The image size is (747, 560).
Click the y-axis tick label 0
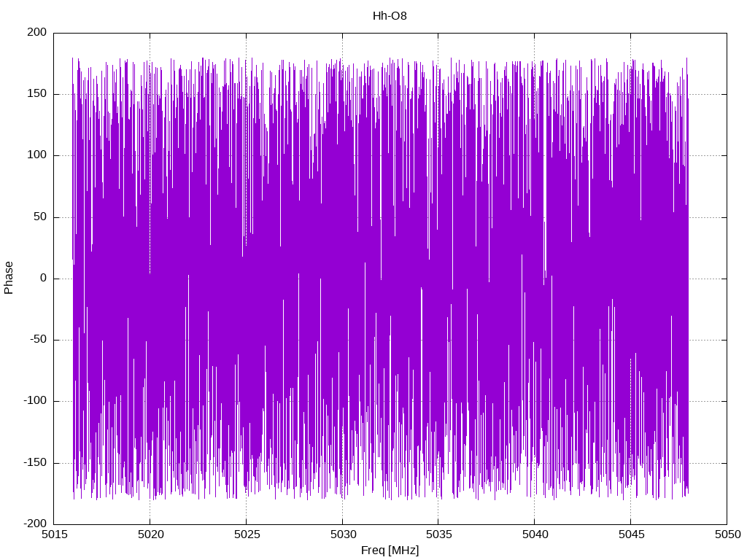pyautogui.click(x=44, y=278)
